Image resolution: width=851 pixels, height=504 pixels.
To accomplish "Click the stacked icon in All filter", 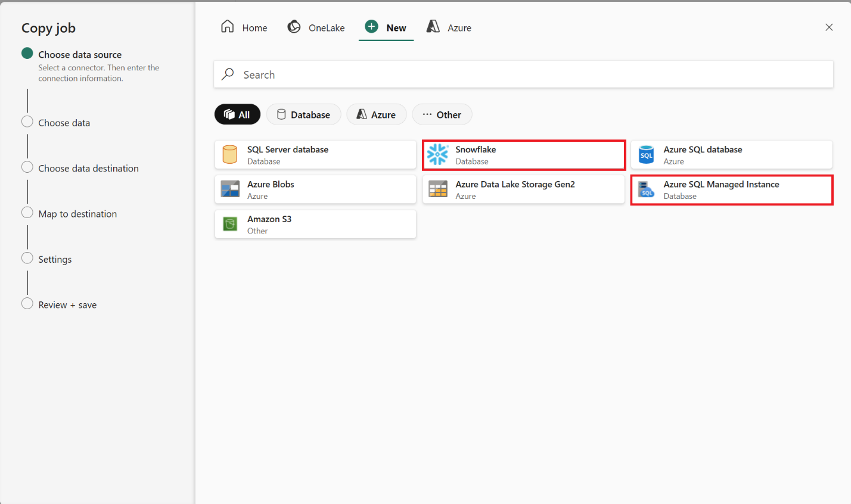I will pyautogui.click(x=229, y=114).
